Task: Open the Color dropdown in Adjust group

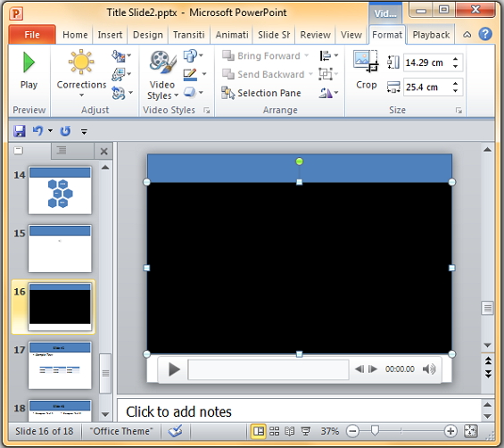Action: [x=121, y=56]
